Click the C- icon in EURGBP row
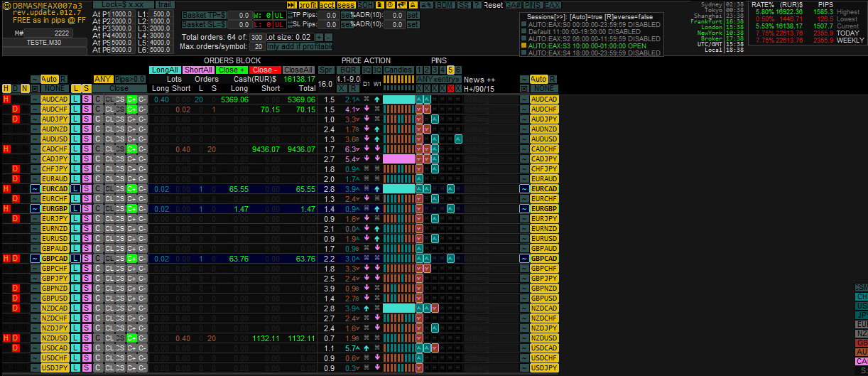Screen dimensions: 868x376 pyautogui.click(x=142, y=209)
